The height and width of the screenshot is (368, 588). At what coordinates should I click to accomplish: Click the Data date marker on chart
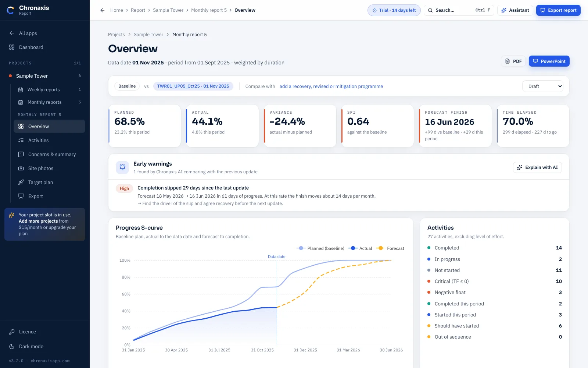(x=277, y=257)
